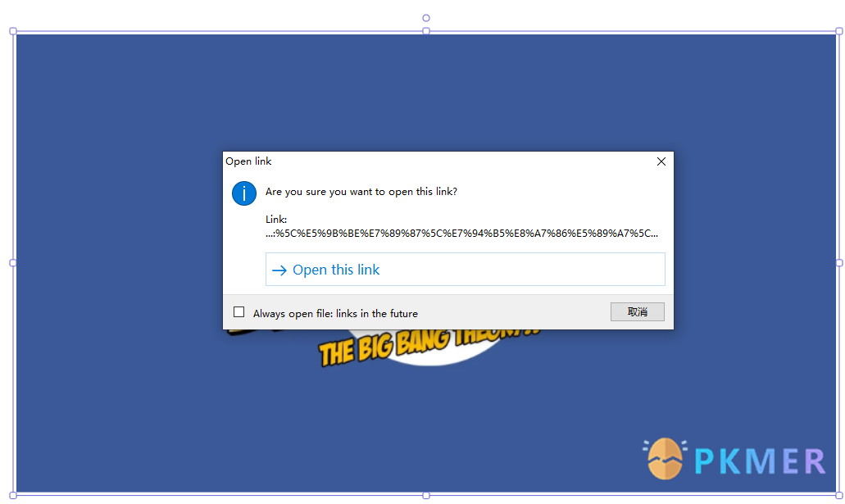Enable "Always open file: links in the future"
845x504 pixels.
pyautogui.click(x=239, y=312)
